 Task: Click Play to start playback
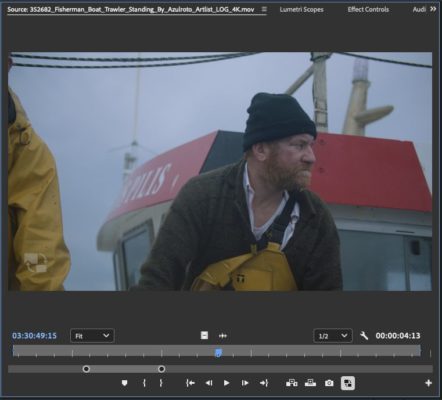click(226, 383)
